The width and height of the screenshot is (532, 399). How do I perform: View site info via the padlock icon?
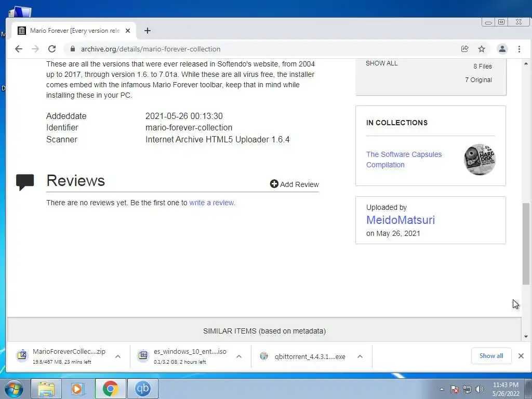72,49
